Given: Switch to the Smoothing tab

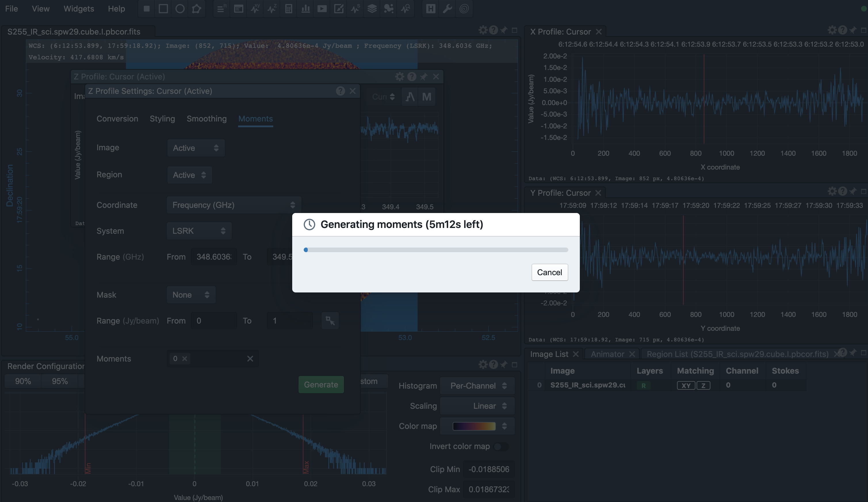Looking at the screenshot, I should [207, 119].
